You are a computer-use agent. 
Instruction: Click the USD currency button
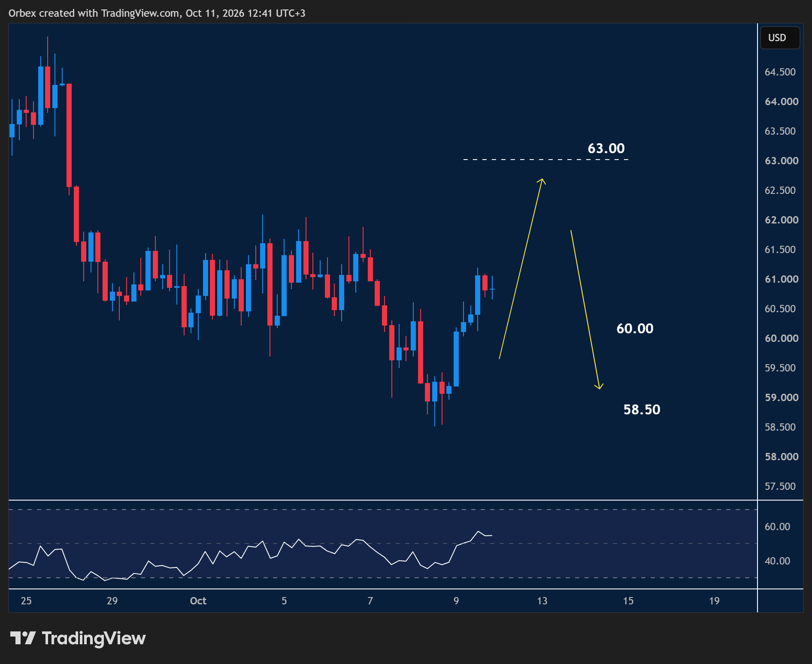780,38
